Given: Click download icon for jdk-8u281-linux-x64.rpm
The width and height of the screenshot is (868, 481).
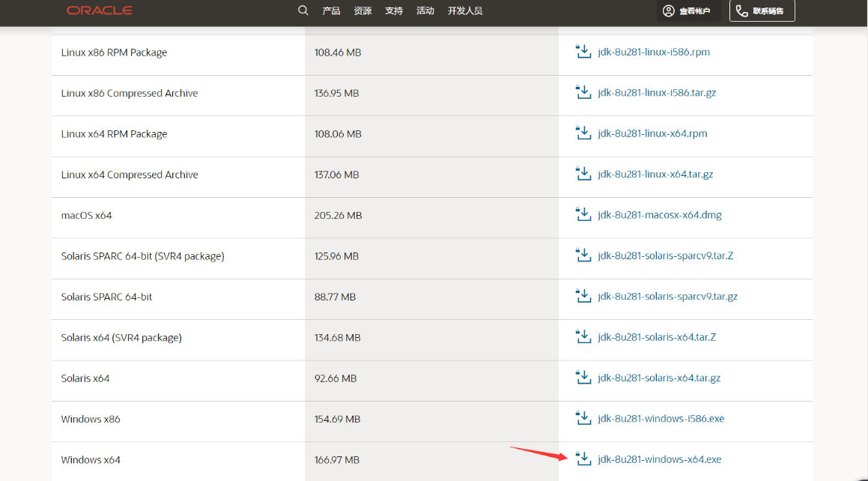Looking at the screenshot, I should [583, 133].
